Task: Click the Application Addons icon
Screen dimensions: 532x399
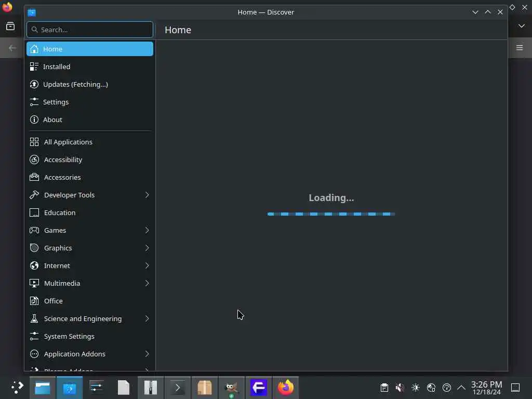Action: click(34, 354)
